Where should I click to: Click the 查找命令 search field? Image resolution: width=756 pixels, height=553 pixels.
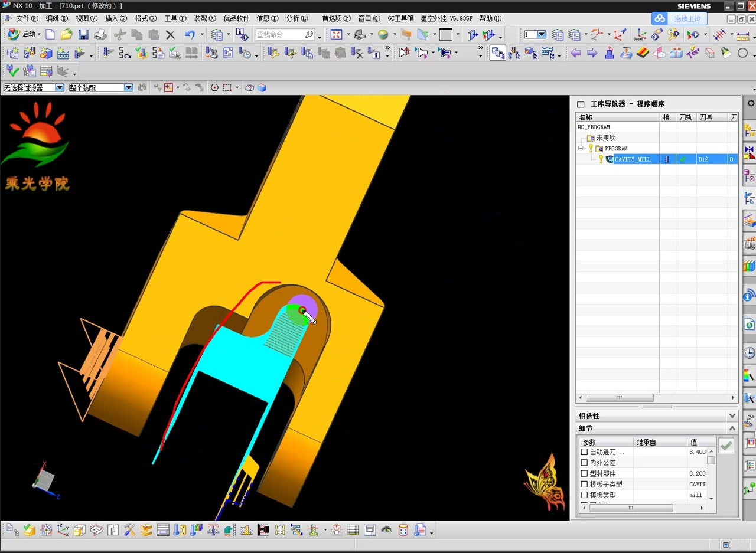(285, 34)
